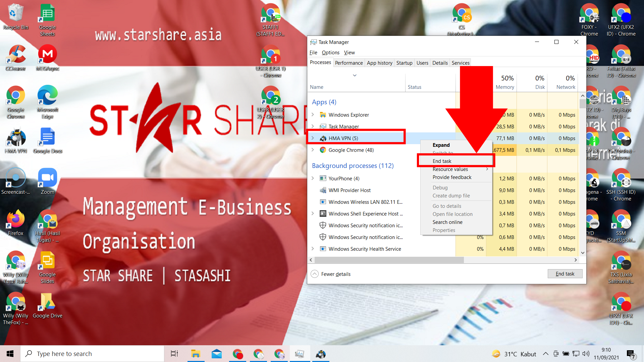Viewport: 644px width, 362px height.
Task: Click the End task button at bottom
Action: 565,274
